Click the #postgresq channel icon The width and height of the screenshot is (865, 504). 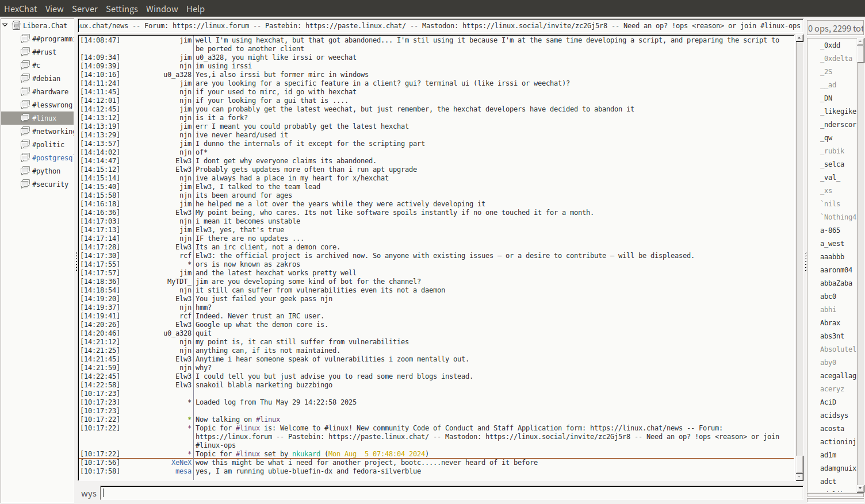tap(25, 157)
